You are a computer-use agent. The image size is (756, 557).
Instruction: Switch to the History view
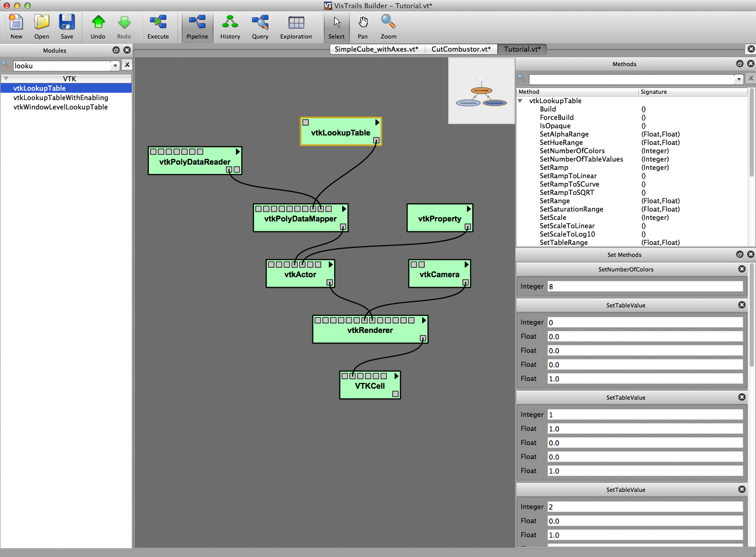[230, 23]
